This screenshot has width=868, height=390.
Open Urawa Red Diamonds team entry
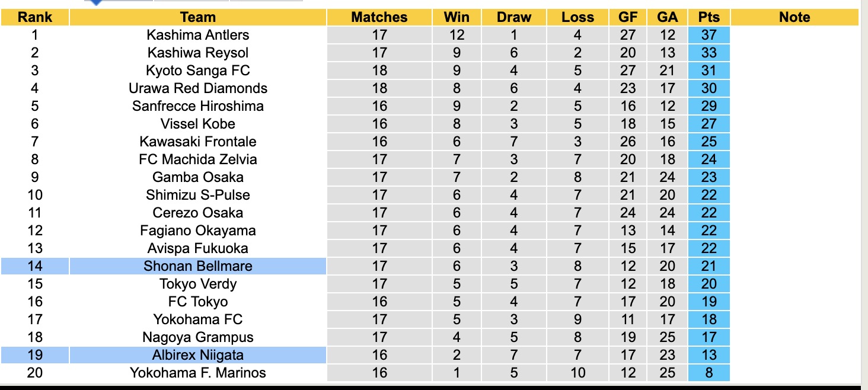(197, 88)
